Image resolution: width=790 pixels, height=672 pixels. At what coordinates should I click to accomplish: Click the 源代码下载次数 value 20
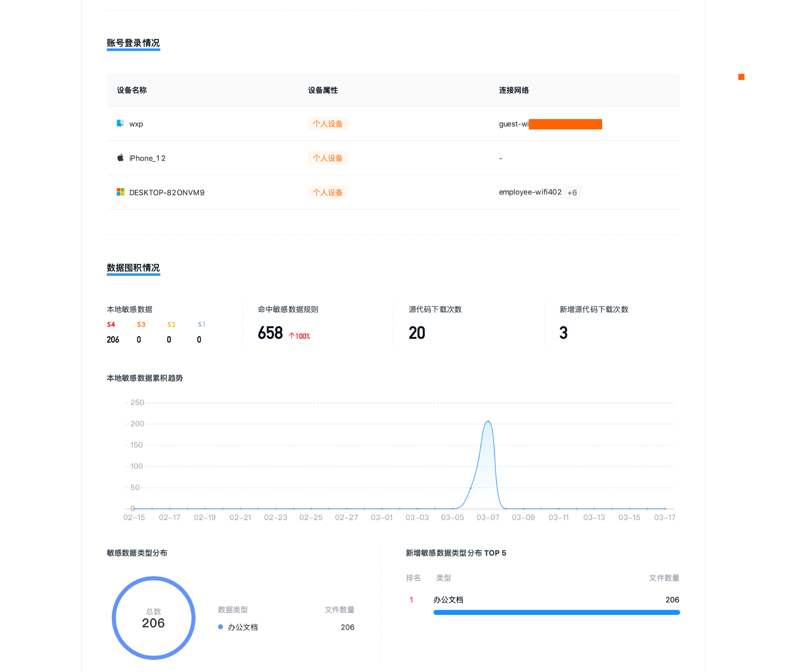417,333
